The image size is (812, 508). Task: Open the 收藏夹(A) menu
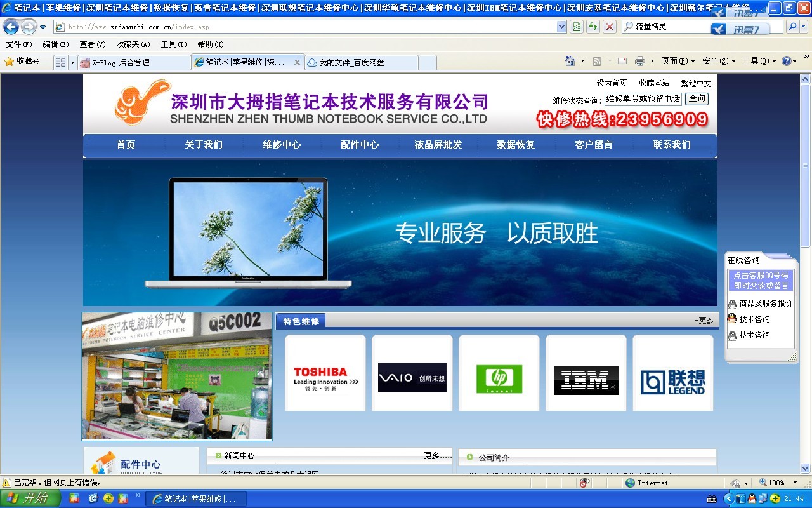[133, 44]
